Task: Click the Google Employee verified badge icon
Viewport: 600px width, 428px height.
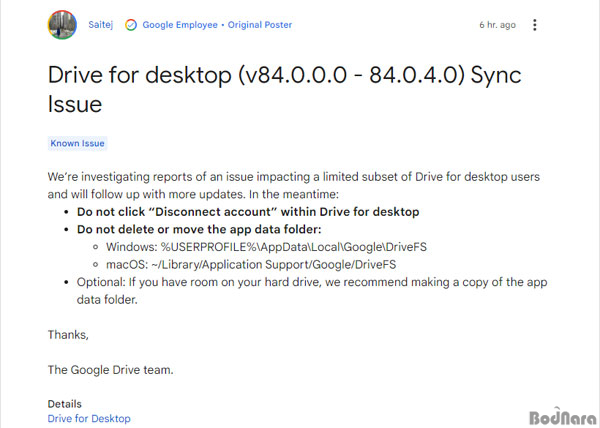Action: (x=131, y=25)
